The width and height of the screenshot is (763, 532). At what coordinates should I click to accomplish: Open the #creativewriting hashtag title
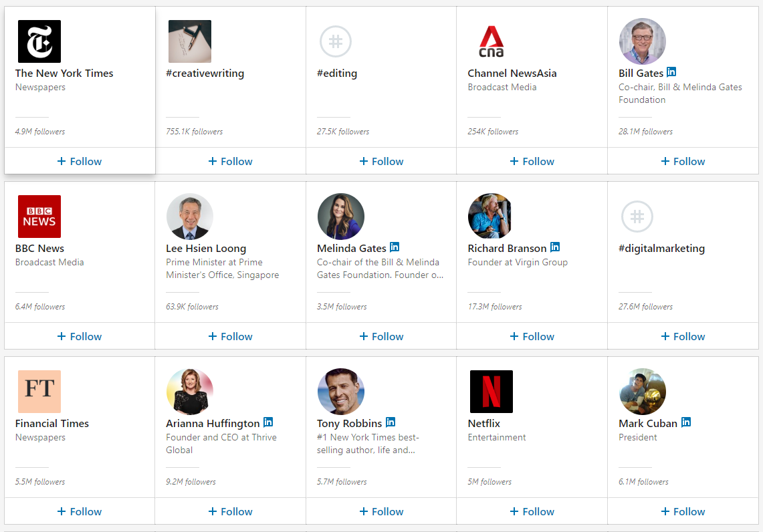205,73
